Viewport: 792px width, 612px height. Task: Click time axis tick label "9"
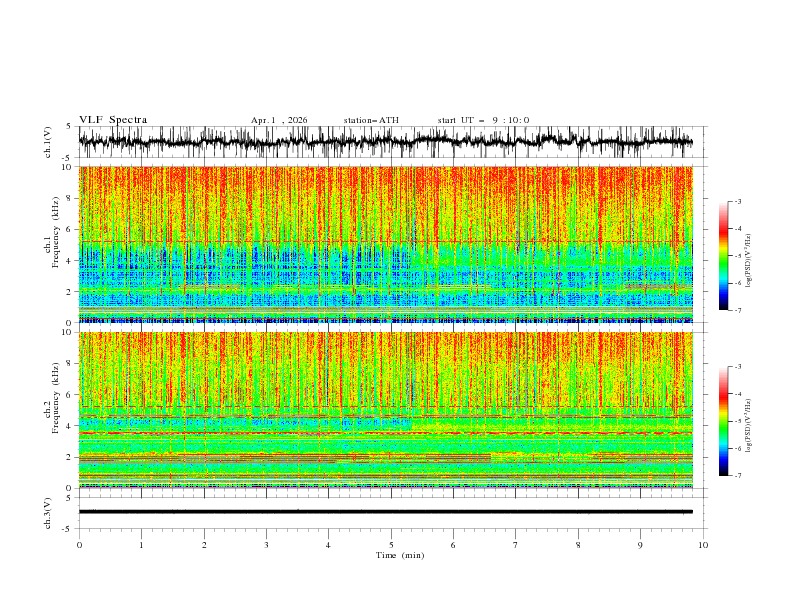pyautogui.click(x=640, y=545)
